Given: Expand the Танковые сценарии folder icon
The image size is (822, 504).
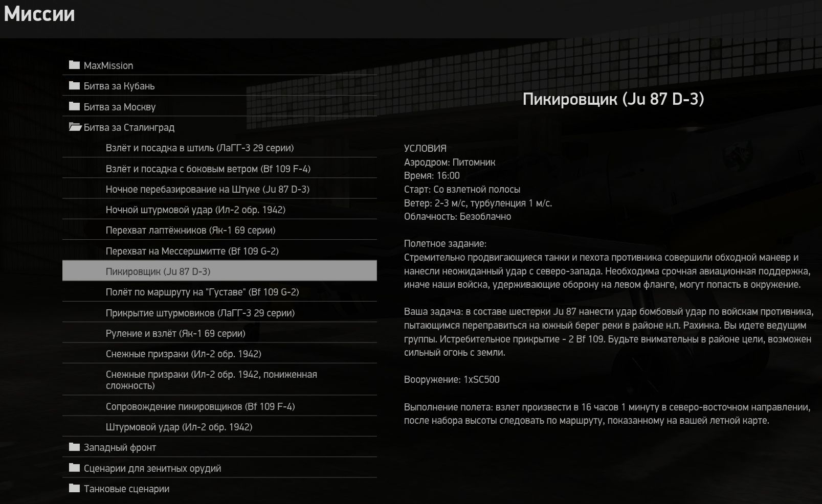Looking at the screenshot, I should [75, 488].
